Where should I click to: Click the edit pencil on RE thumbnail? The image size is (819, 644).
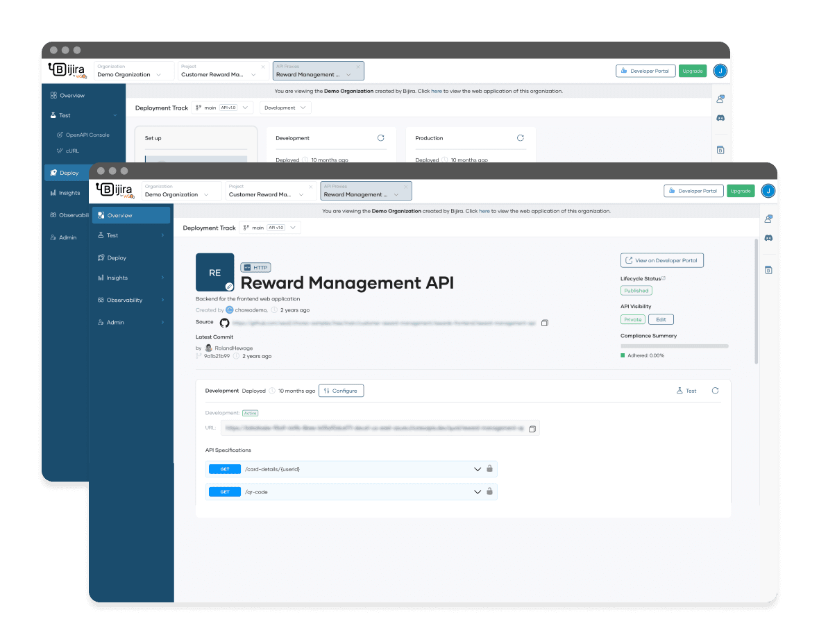[x=229, y=286]
